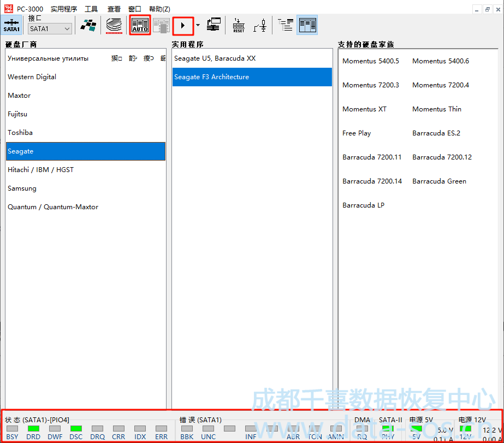Click Barracuda 7200.11 drive family

(x=372, y=157)
